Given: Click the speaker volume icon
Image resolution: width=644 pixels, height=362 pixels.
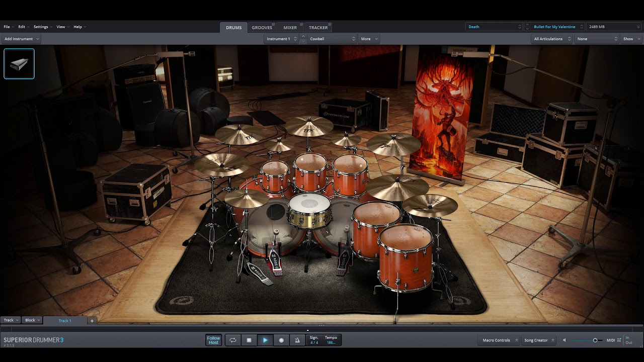Looking at the screenshot, I should (564, 340).
